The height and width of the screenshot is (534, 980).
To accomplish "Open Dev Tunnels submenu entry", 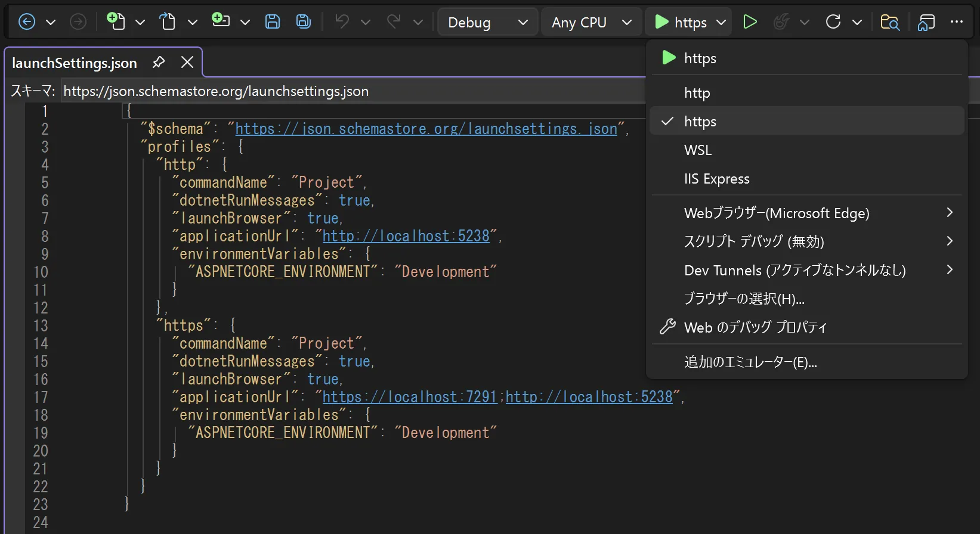I will coord(806,270).
